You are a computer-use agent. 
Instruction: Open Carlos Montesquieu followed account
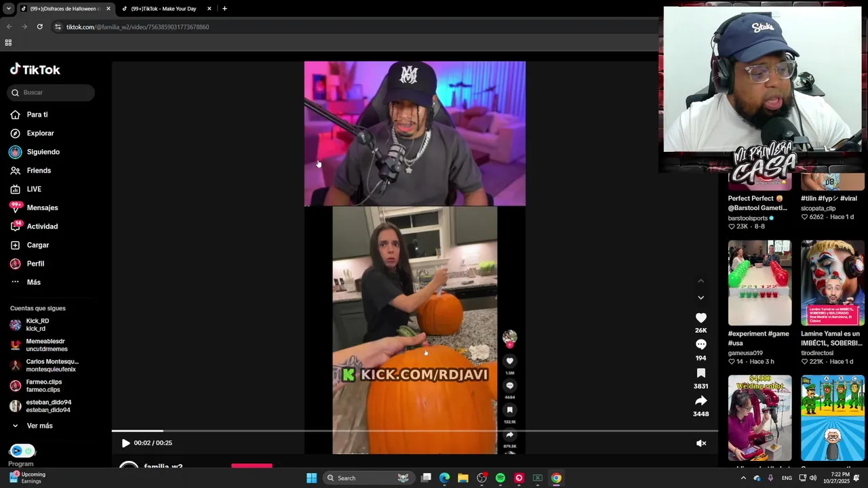pyautogui.click(x=51, y=365)
